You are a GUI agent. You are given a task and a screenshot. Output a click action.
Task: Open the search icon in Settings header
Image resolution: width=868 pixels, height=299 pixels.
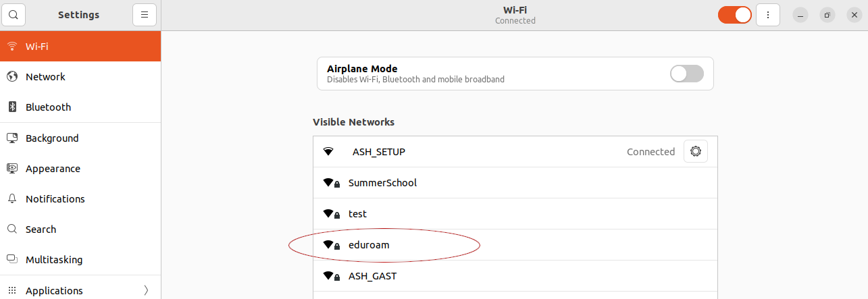(14, 15)
